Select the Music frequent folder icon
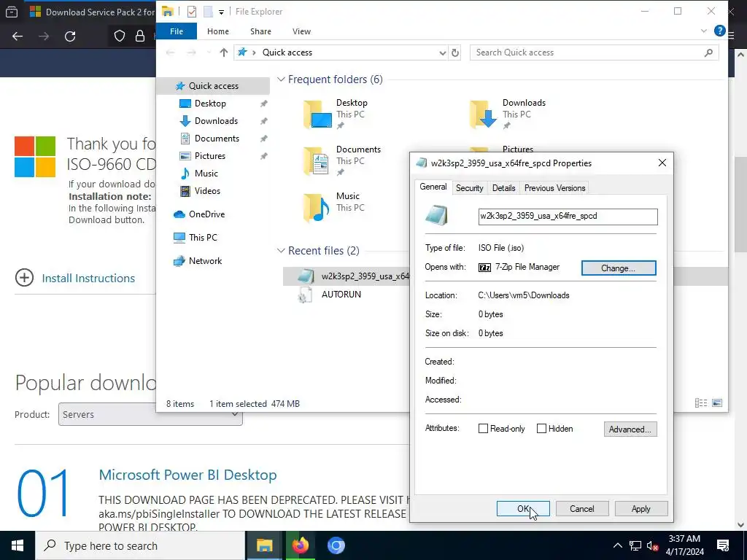This screenshot has height=560, width=747. 317,208
